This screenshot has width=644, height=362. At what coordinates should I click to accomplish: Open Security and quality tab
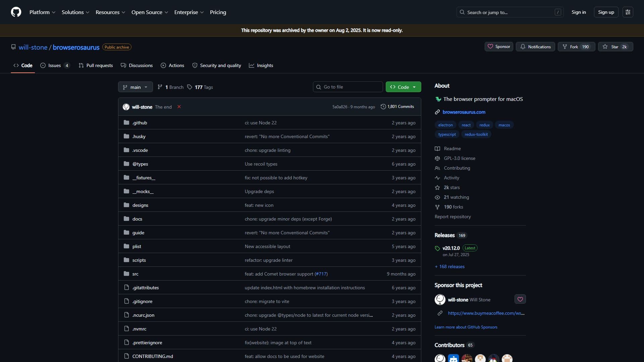pyautogui.click(x=217, y=65)
